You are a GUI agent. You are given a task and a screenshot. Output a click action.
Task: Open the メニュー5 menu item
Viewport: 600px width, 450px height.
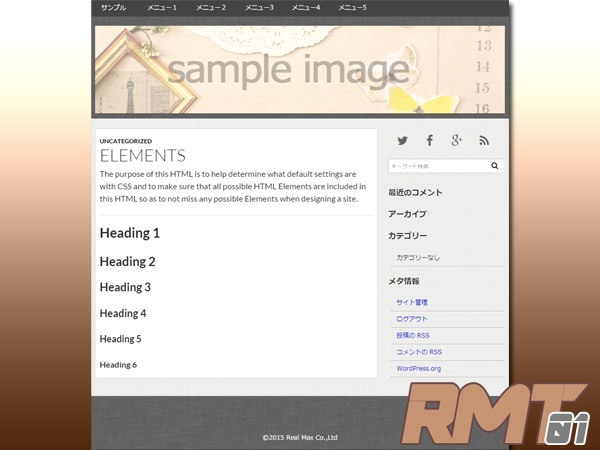(x=352, y=8)
